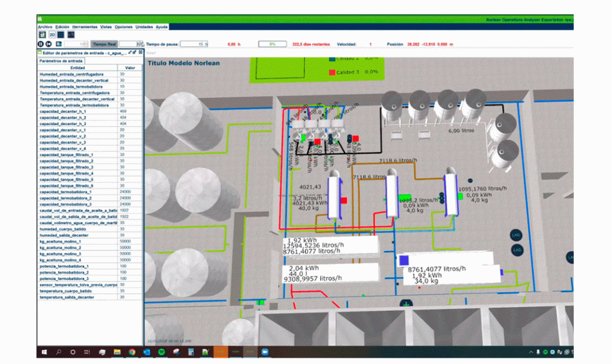Click the pin icon in parameter editor header

[x=130, y=52]
